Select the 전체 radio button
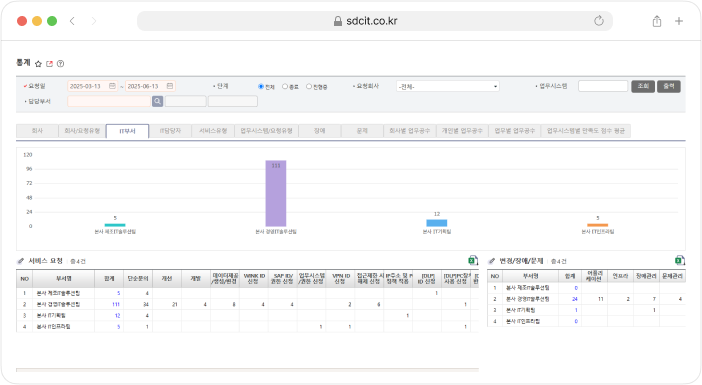 click(x=261, y=86)
